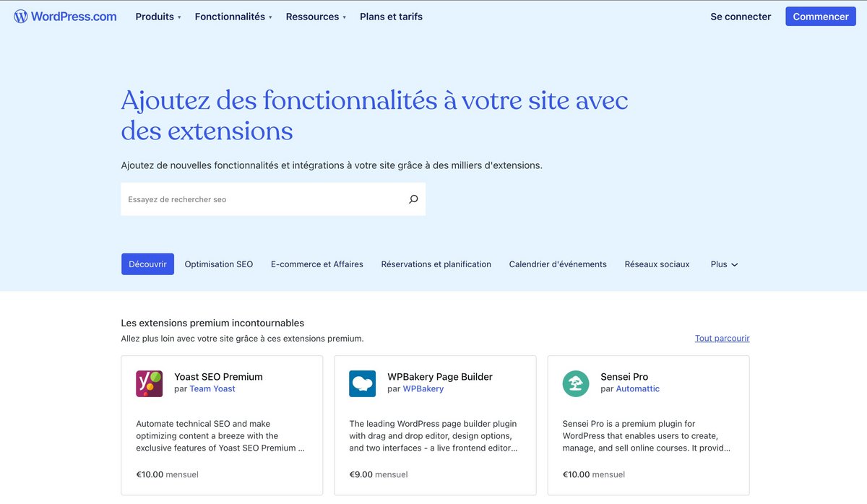Viewport: 867px width, 504px height.
Task: Open the Plus categories dropdown
Action: (x=724, y=264)
